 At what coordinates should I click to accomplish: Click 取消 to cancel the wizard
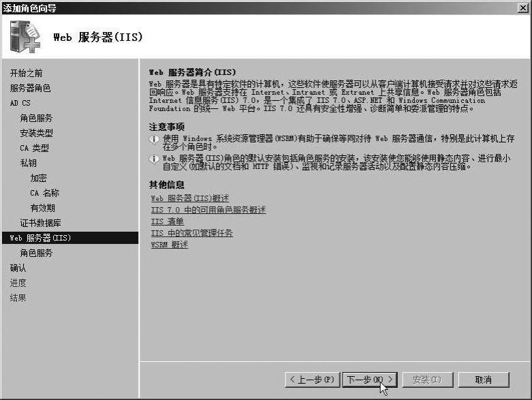pos(484,380)
